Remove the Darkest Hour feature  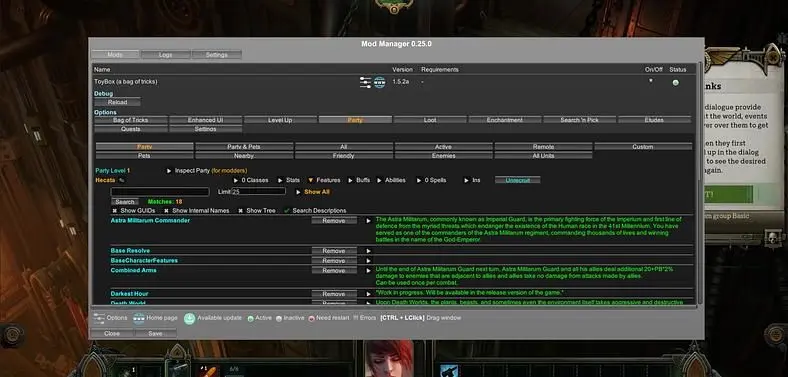tap(334, 294)
